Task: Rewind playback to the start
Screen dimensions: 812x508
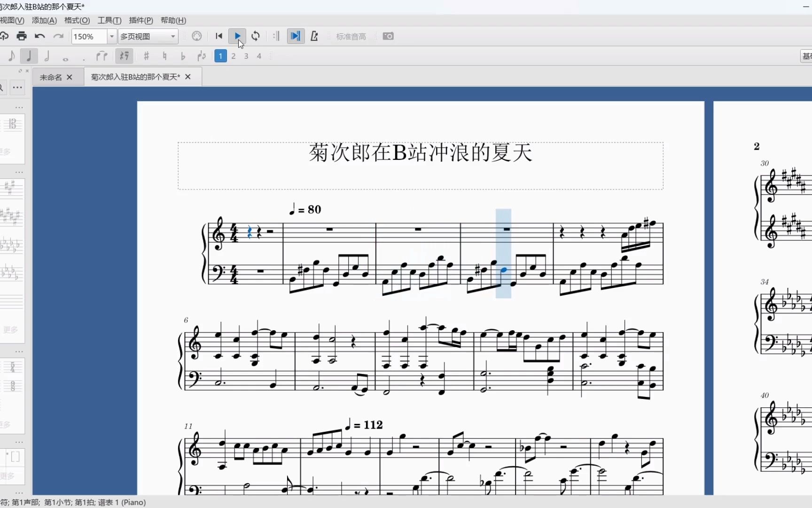Action: tap(219, 36)
